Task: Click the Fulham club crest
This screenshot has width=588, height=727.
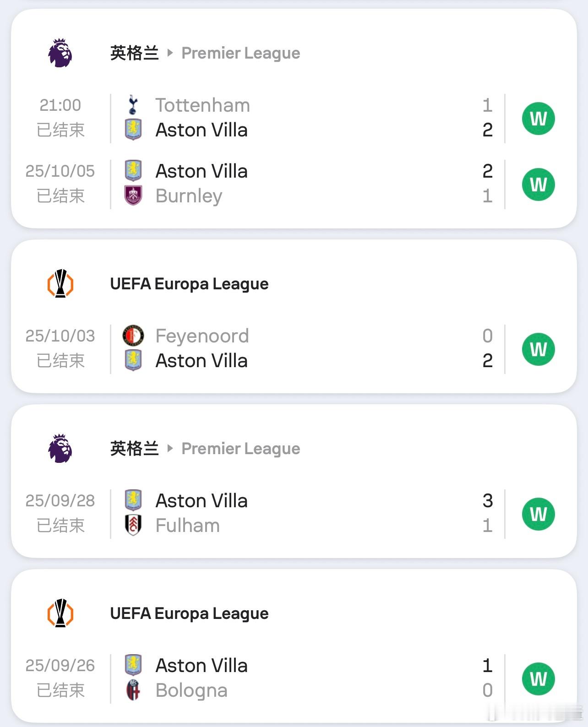Action: click(133, 525)
